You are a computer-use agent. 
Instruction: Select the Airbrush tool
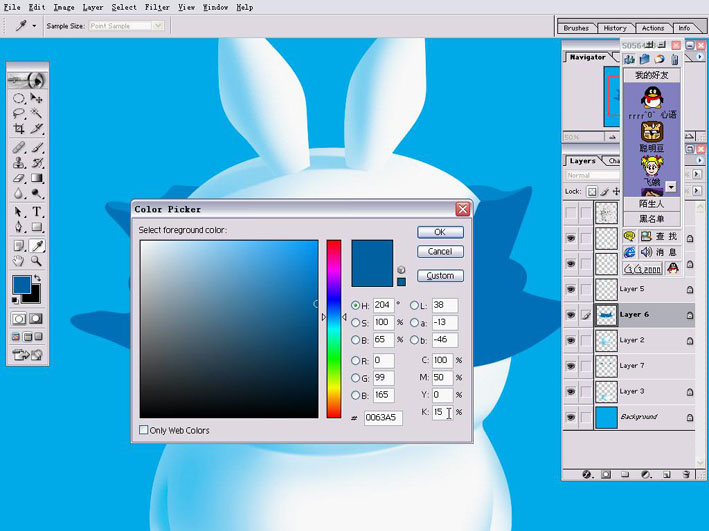(x=19, y=147)
